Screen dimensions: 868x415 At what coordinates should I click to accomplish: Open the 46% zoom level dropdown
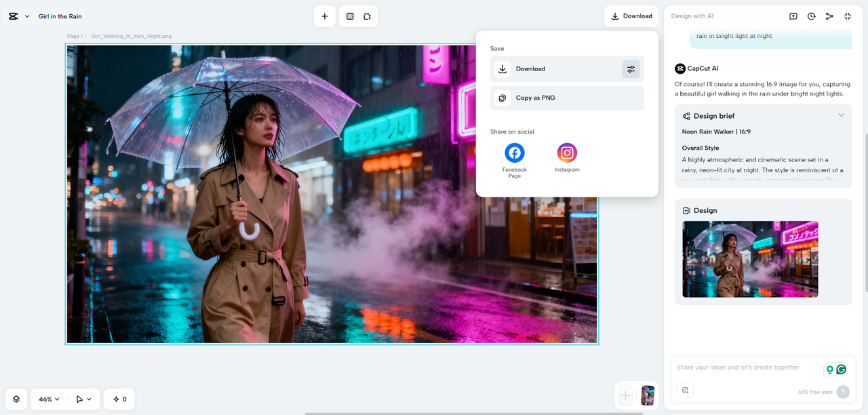(x=49, y=399)
